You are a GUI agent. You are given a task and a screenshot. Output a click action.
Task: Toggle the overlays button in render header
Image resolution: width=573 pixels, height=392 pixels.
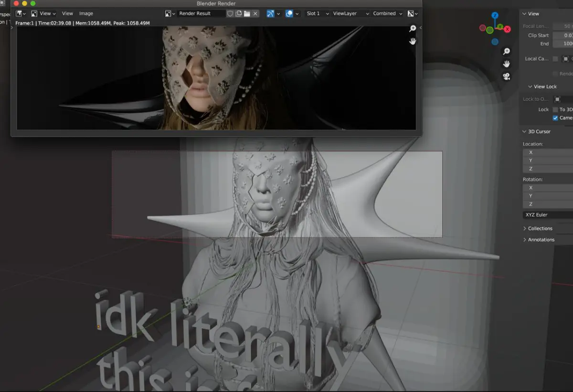click(x=289, y=13)
